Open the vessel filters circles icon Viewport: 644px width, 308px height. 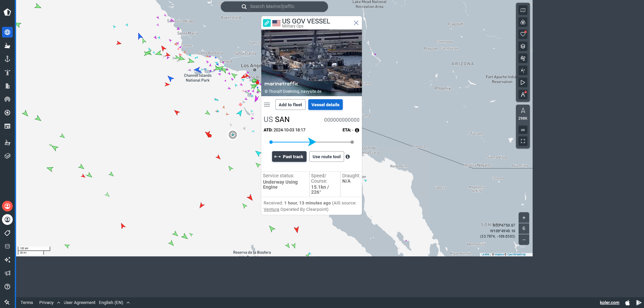pos(523,22)
